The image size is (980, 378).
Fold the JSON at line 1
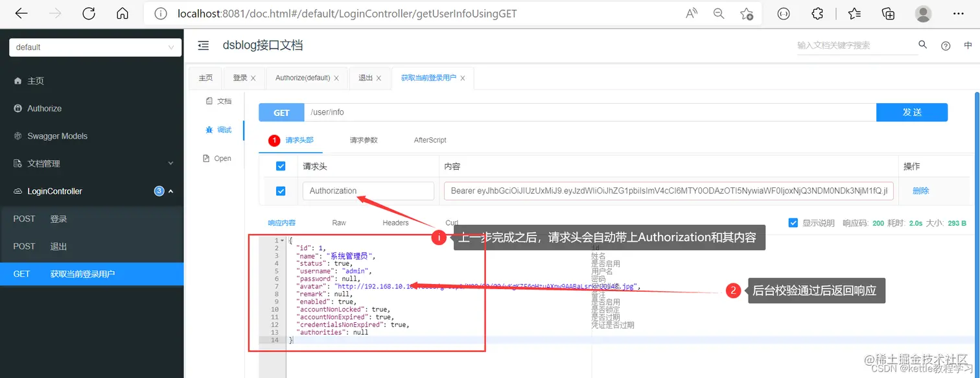point(281,241)
